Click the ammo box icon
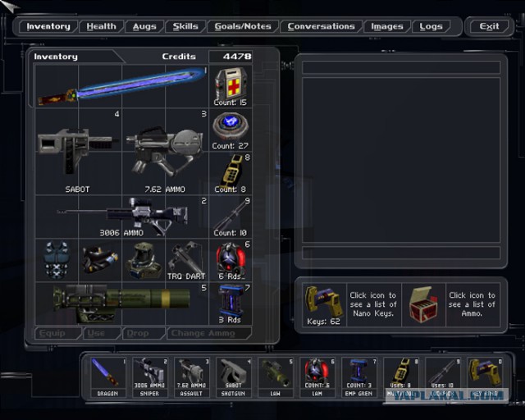This screenshot has width=525, height=420. pos(423,305)
